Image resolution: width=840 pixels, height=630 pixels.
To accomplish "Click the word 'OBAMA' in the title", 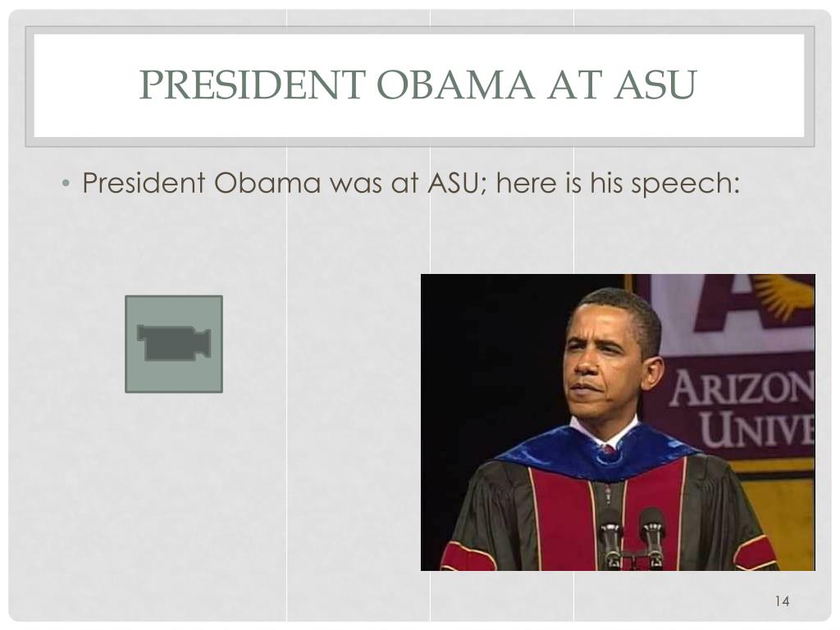I will tap(455, 84).
